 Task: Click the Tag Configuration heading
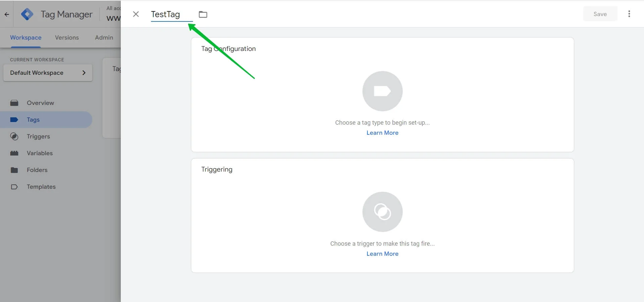click(229, 49)
